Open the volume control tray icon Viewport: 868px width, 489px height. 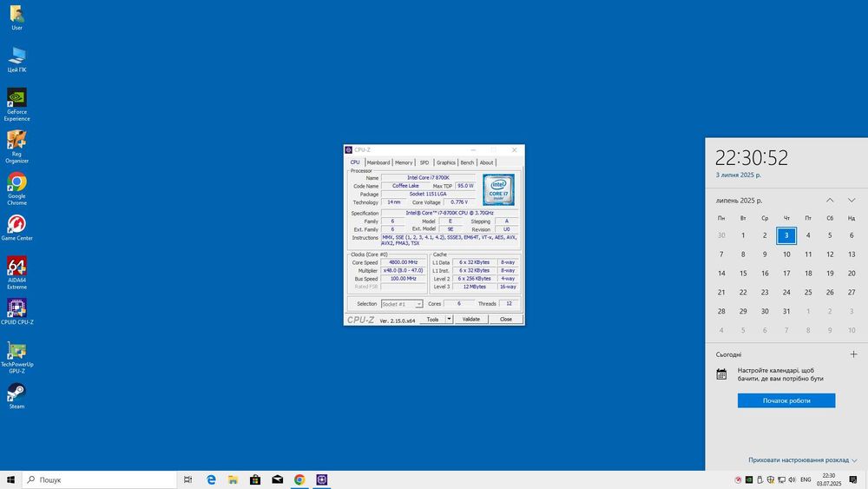click(x=792, y=479)
